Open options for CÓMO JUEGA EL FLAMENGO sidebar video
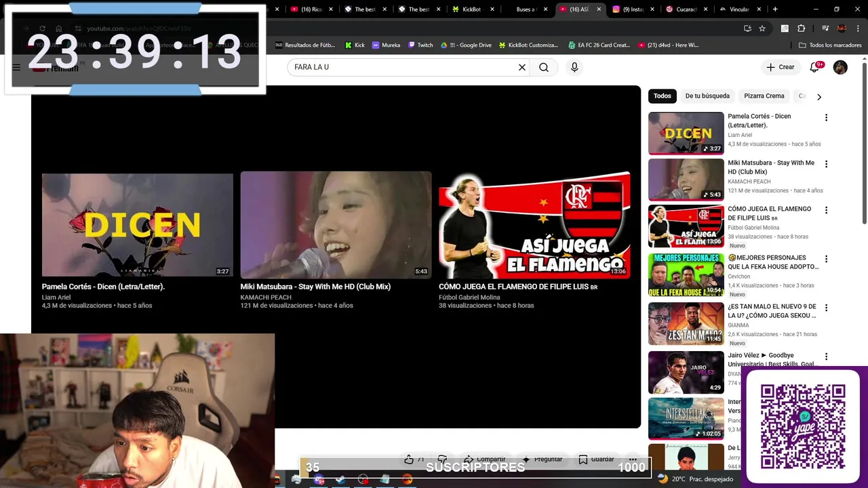Viewport: 868px width, 488px height. click(826, 210)
